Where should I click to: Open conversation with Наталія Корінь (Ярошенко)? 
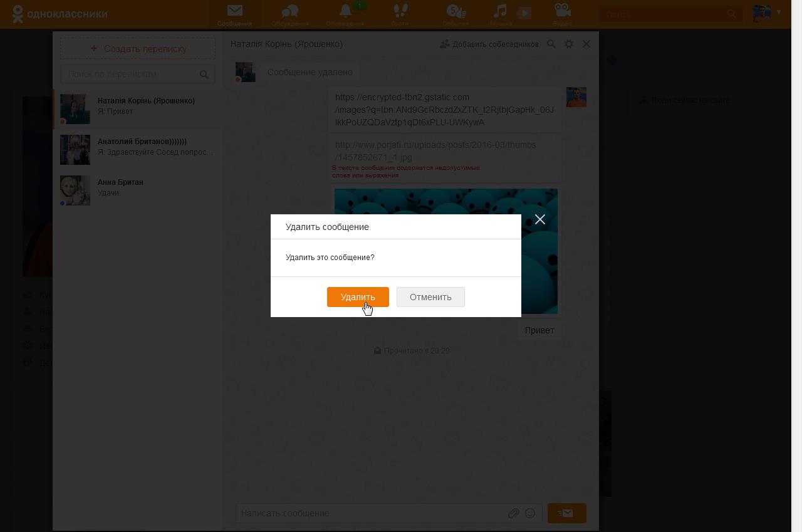(x=137, y=109)
